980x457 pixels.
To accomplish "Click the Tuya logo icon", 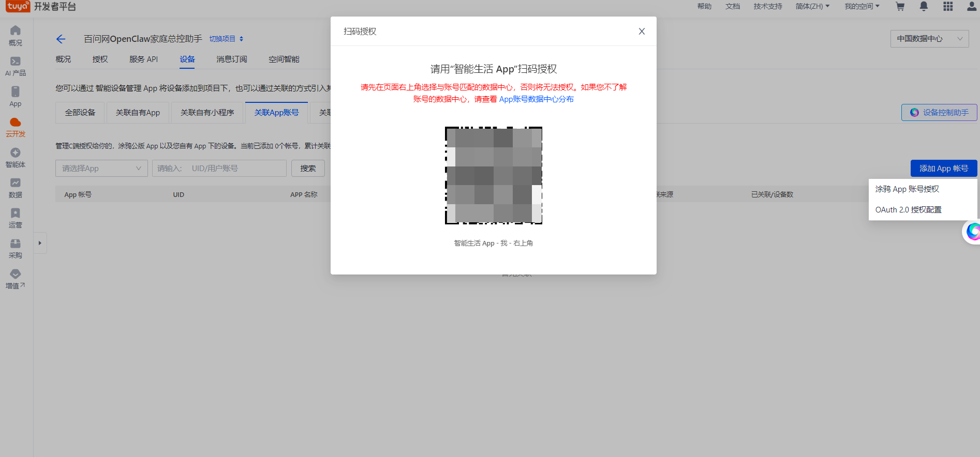I will click(18, 6).
